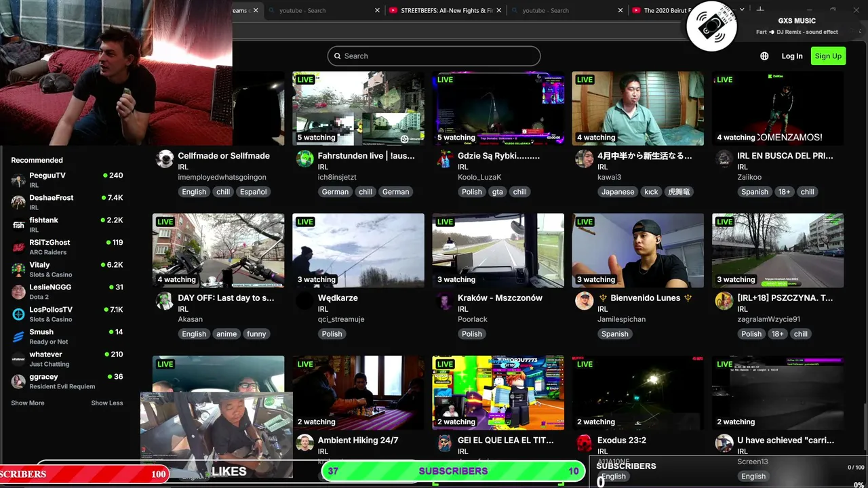This screenshot has height=488, width=868.
Task: Select English tag under Cellfmade stream
Action: [x=194, y=192]
